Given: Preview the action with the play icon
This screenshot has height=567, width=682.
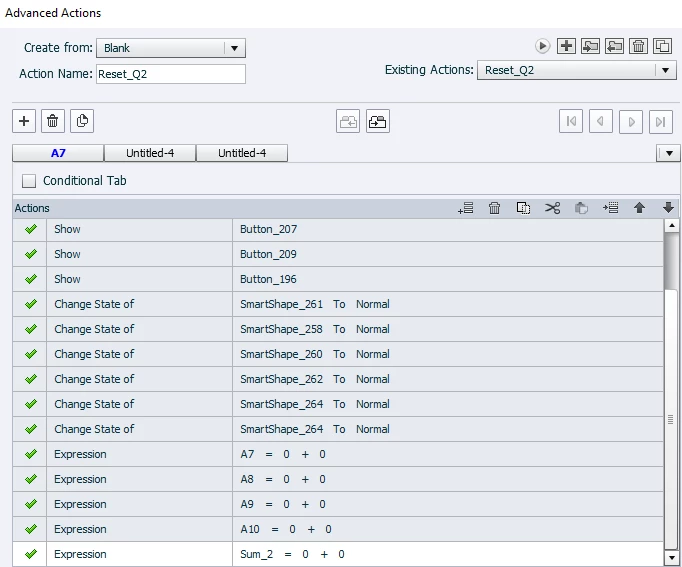Looking at the screenshot, I should click(x=542, y=46).
